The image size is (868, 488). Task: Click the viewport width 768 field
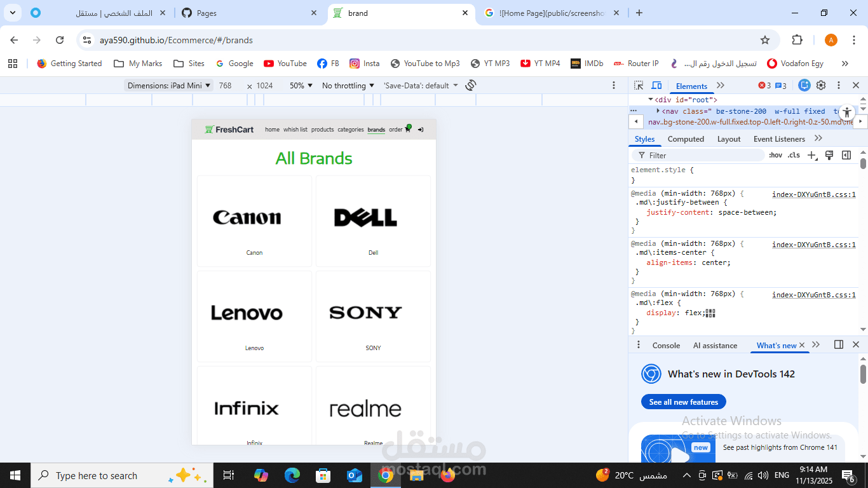[x=225, y=85]
